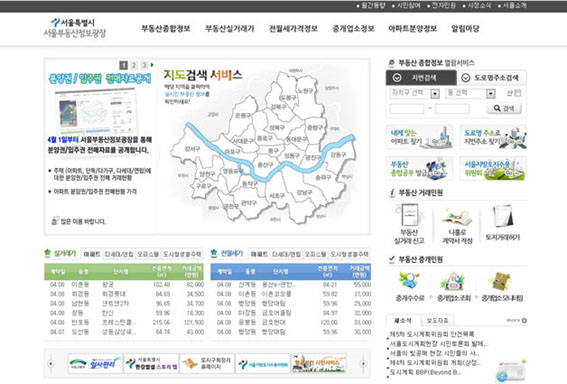Switch to 도로명주소검색 tab

(491, 78)
